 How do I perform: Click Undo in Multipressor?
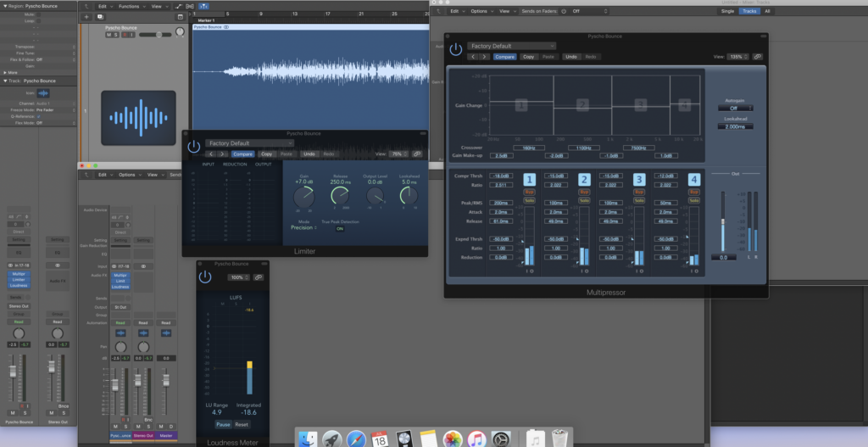(570, 57)
